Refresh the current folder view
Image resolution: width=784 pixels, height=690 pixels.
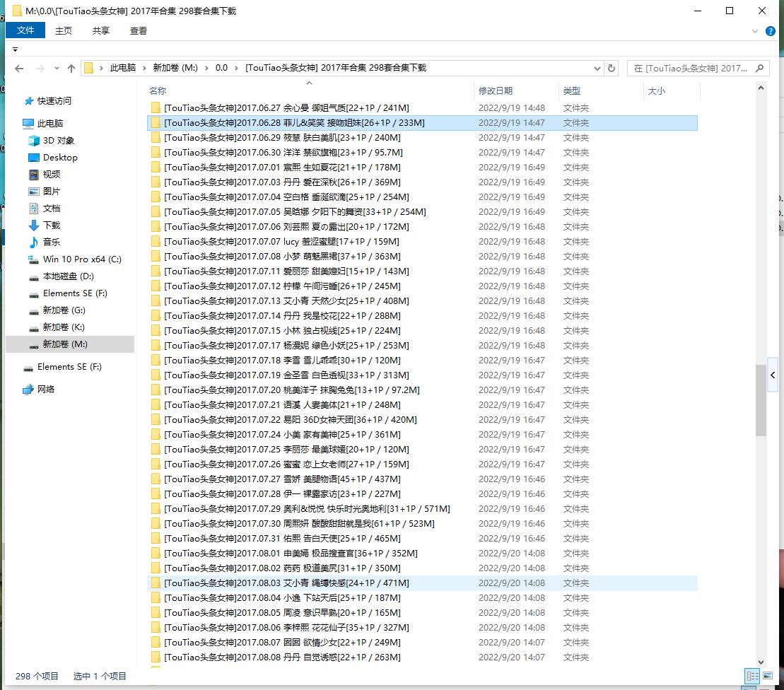point(611,68)
